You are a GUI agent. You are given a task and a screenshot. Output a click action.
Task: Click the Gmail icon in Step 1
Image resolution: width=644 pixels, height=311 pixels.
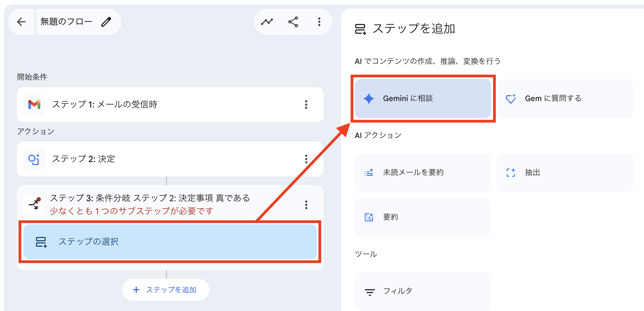tap(34, 105)
